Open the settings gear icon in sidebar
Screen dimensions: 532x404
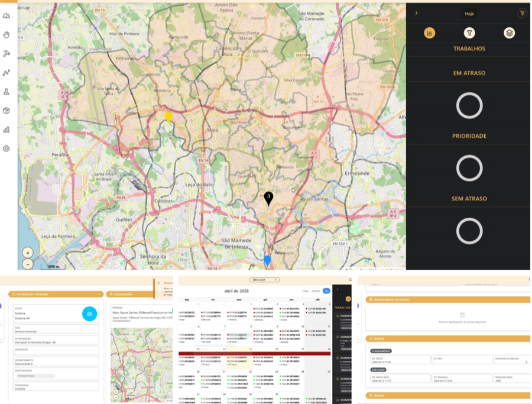point(7,148)
